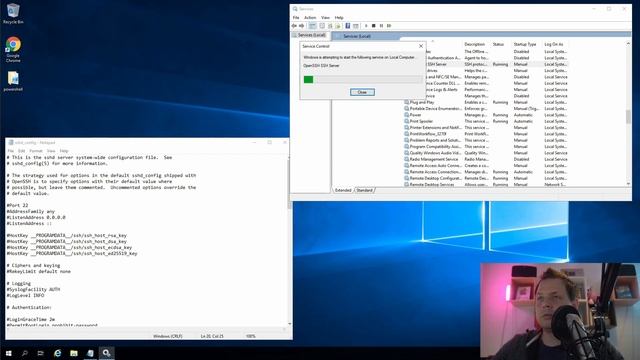The height and width of the screenshot is (360, 640).
Task: Switch to Standard tab in Services
Action: pos(364,190)
